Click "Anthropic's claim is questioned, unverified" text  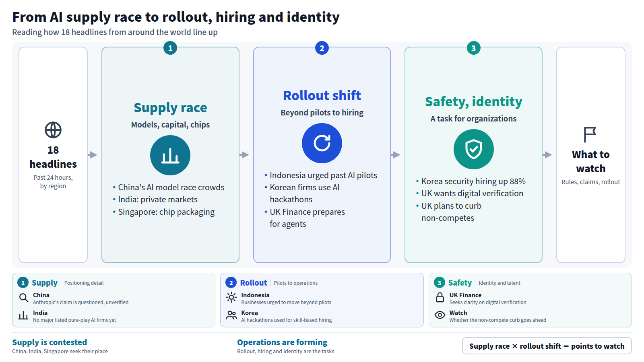point(80,302)
